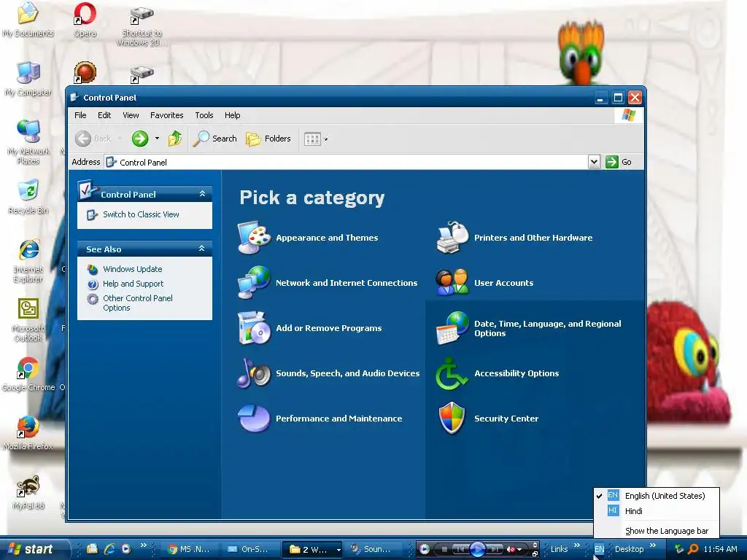Click the Up folder toolbar icon
Screen dimensions: 747x560
(x=175, y=139)
